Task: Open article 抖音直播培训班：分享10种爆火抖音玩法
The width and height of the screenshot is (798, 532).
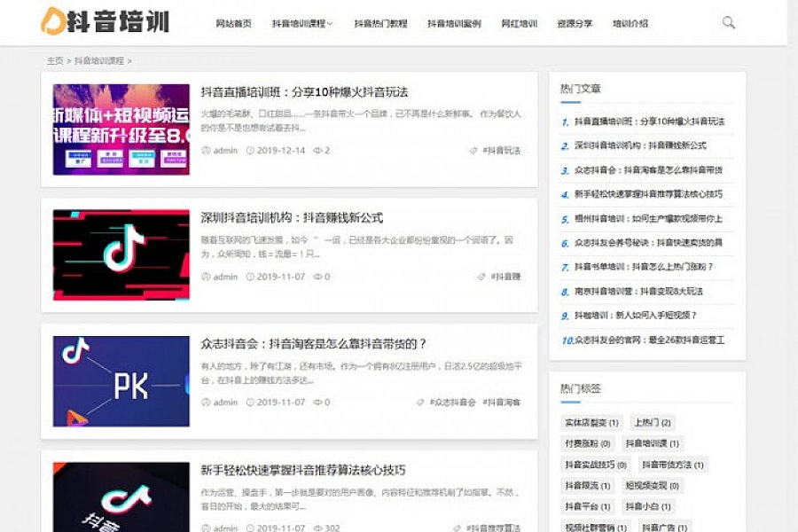Action: point(304,92)
